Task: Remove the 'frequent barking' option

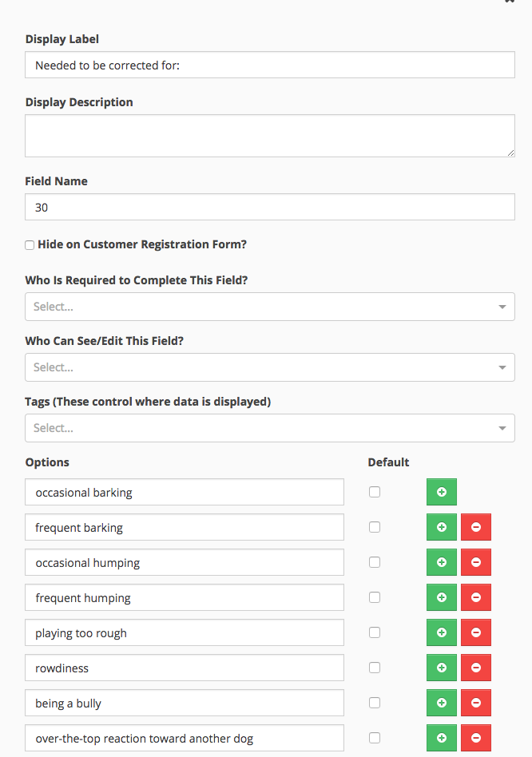Action: point(476,527)
